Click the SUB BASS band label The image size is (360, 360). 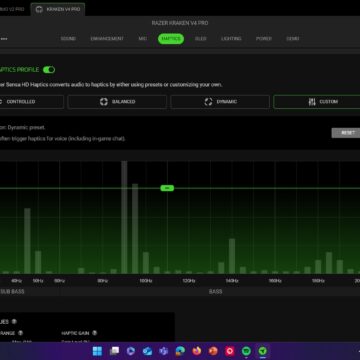click(x=13, y=292)
